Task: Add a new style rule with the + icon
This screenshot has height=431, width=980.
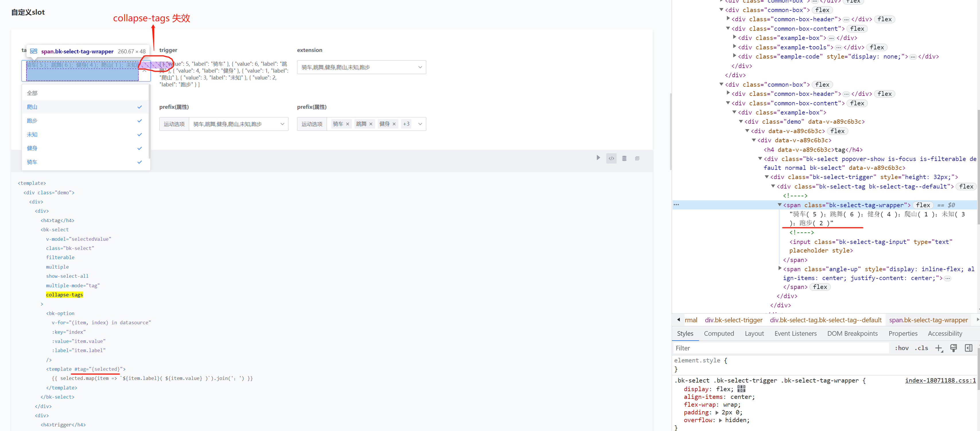Action: pyautogui.click(x=939, y=348)
